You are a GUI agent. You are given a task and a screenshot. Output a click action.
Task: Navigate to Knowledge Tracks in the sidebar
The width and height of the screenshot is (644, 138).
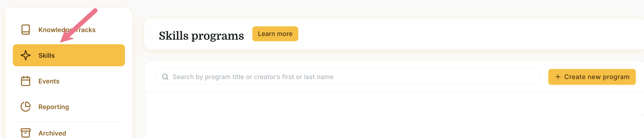pyautogui.click(x=67, y=30)
